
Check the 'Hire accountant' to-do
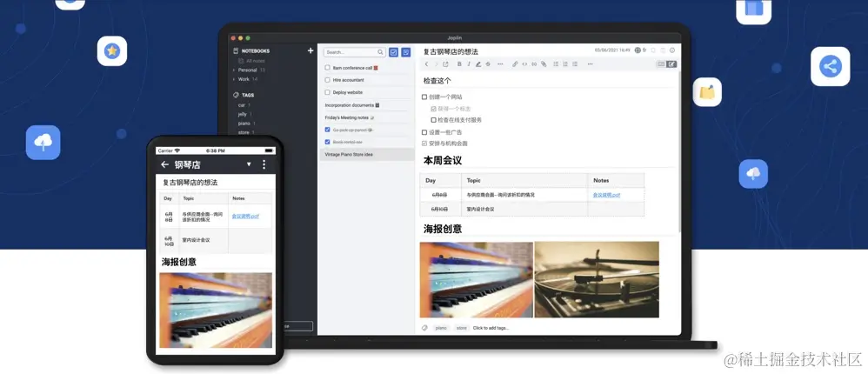click(328, 80)
